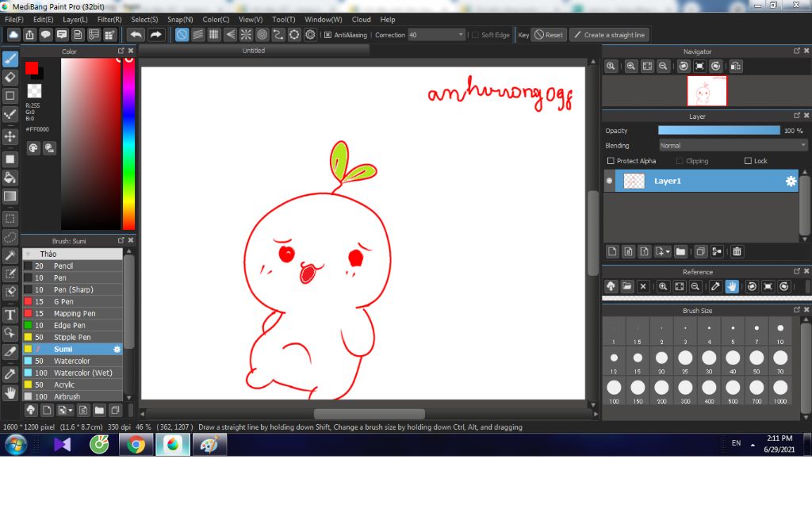Select the Magic Wand tool
Image resolution: width=812 pixels, height=524 pixels.
click(x=10, y=255)
